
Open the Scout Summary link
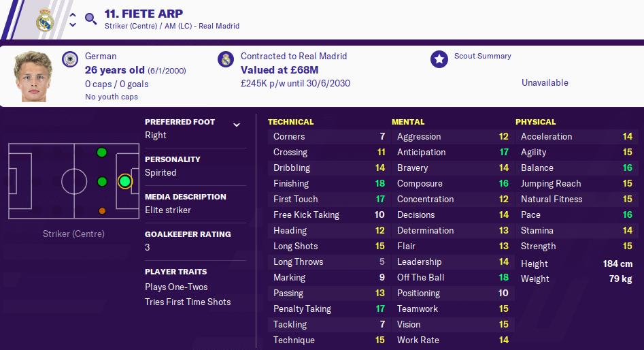pyautogui.click(x=483, y=56)
